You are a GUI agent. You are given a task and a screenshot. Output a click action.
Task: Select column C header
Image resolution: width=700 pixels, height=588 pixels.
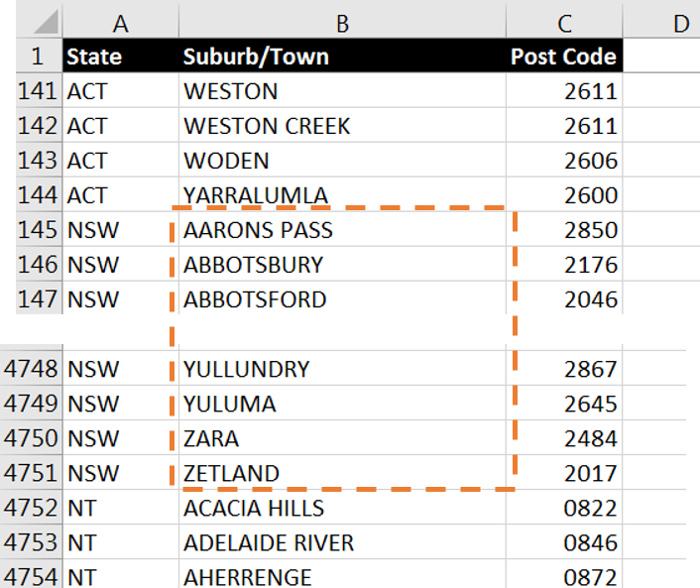[x=564, y=23]
